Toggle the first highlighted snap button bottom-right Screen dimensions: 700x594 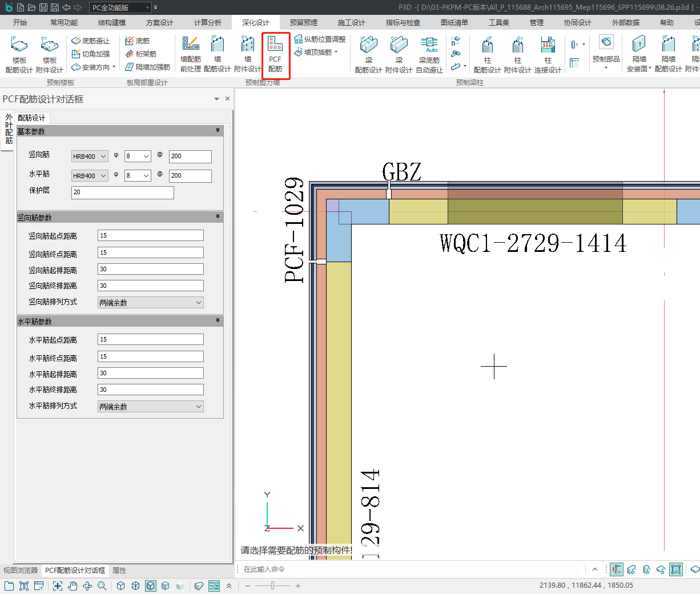click(617, 569)
